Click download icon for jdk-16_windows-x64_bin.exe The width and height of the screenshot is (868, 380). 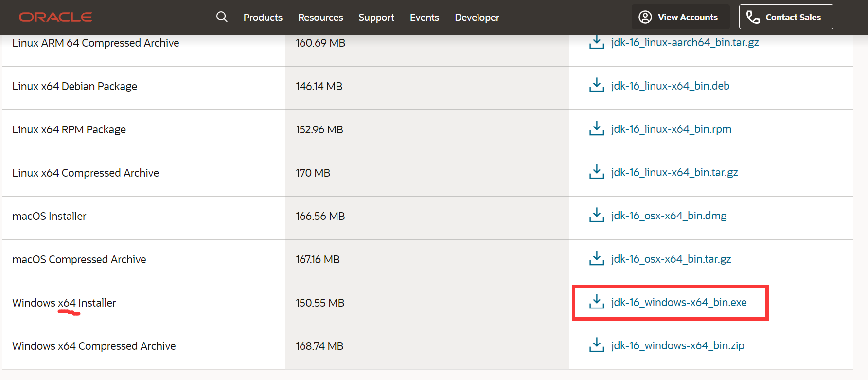[x=597, y=302]
